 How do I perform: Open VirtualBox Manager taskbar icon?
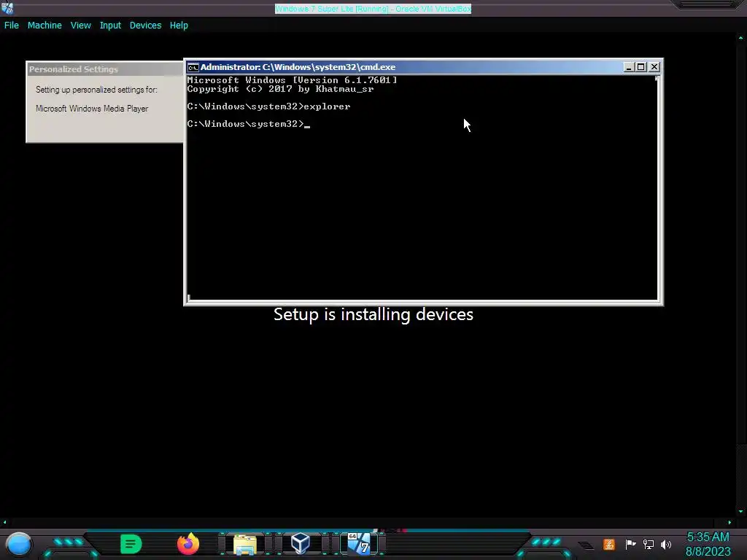point(301,544)
